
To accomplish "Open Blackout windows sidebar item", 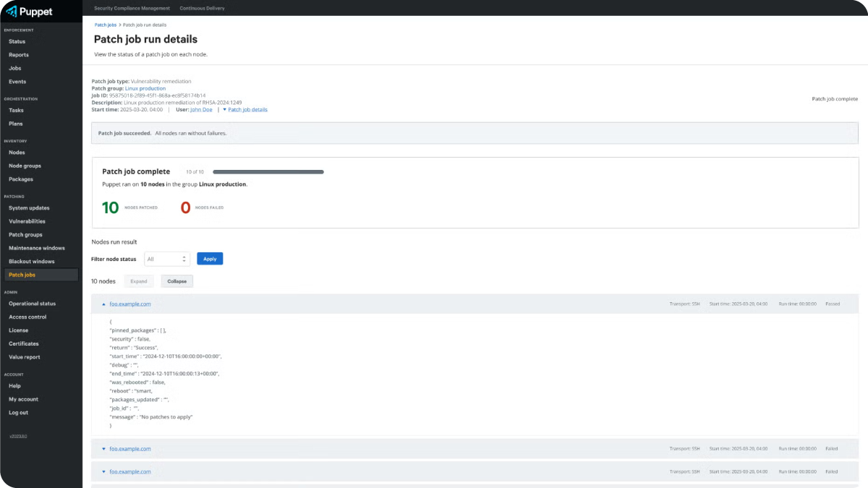I will pos(31,261).
